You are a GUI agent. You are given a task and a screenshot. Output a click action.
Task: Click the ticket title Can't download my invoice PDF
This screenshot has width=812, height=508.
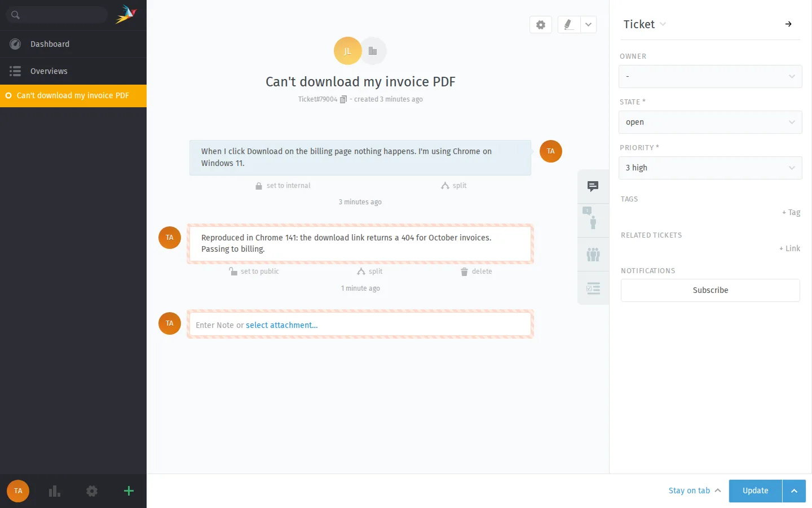pyautogui.click(x=360, y=82)
